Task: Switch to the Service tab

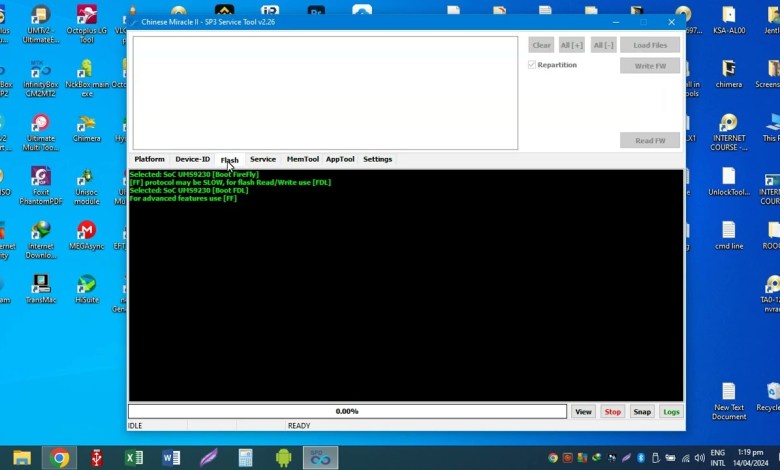Action: pyautogui.click(x=263, y=159)
